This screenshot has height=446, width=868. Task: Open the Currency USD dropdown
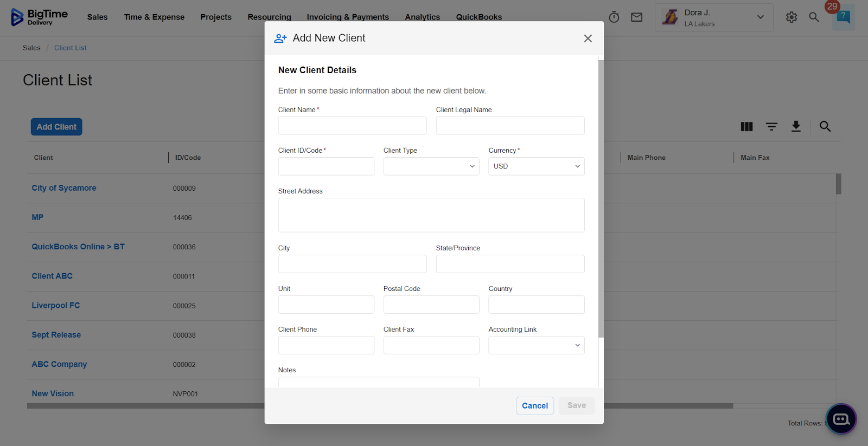tap(536, 166)
